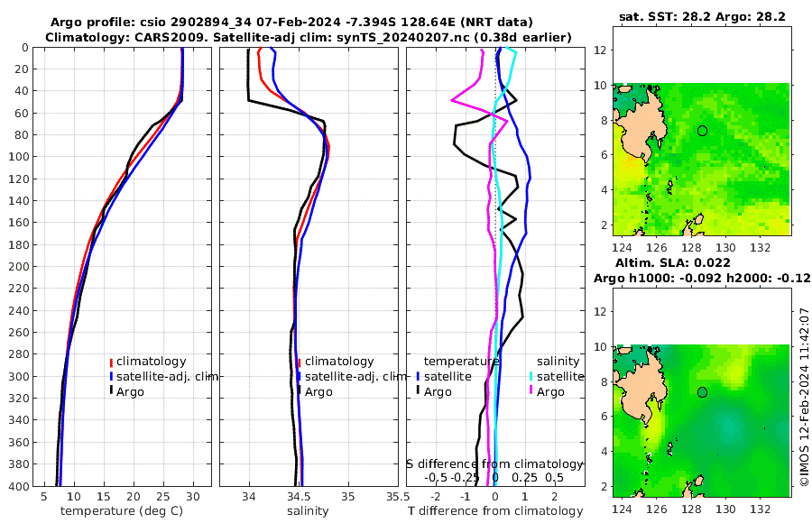Click the Argo float location circle on SST map

(x=702, y=131)
